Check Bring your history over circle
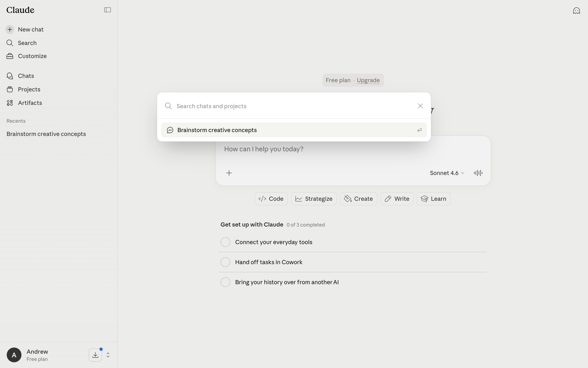 225,282
